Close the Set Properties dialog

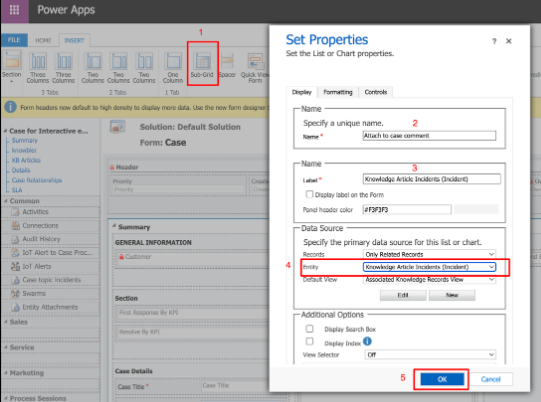509,41
